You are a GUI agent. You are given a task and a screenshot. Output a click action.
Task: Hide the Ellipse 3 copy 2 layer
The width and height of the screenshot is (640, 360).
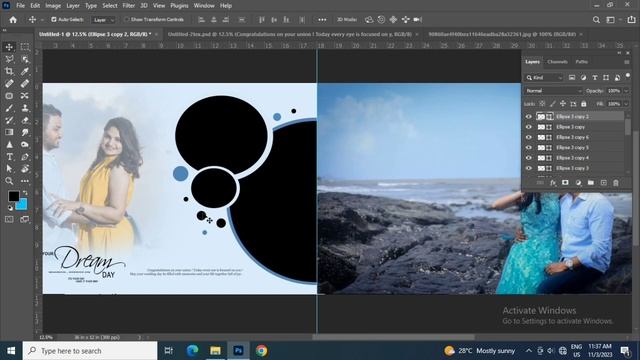[529, 116]
